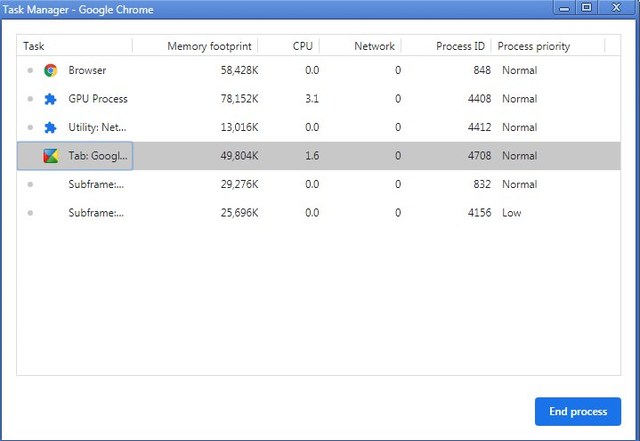Click the puzzle icon for GPU Process

click(50, 99)
